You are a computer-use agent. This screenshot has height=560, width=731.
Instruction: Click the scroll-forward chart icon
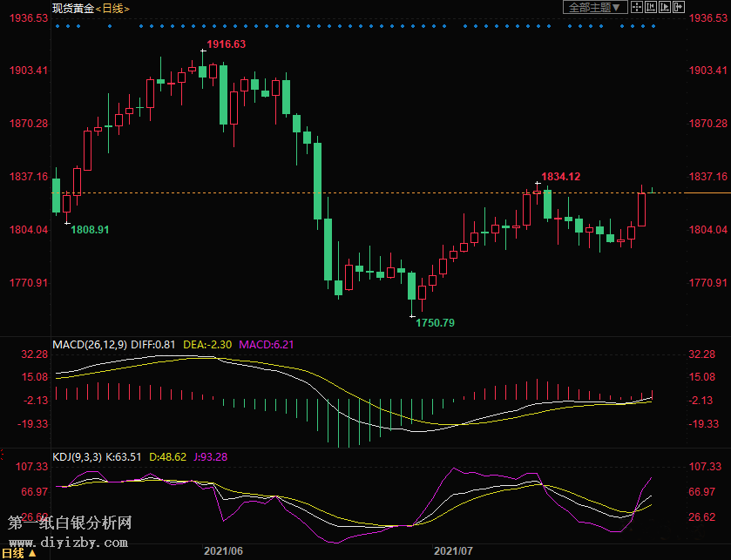click(665, 8)
